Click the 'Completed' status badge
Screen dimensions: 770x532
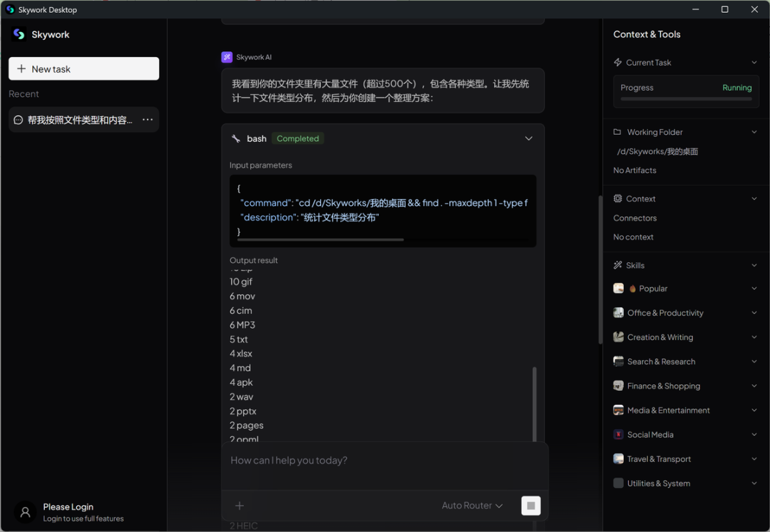click(x=297, y=138)
